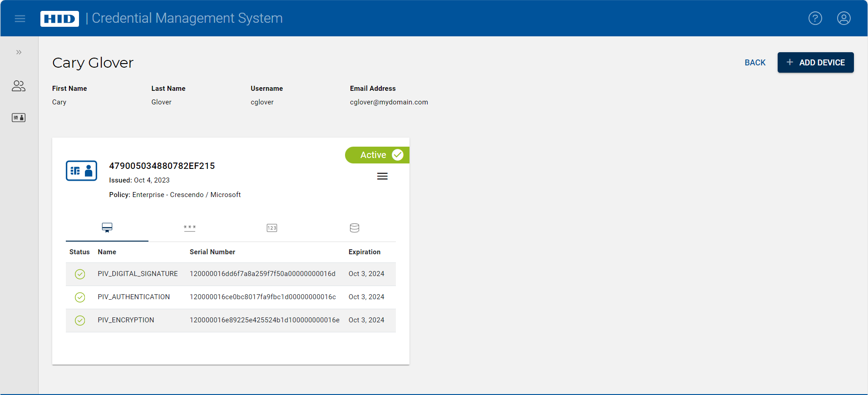Screen dimensions: 868x395
Task: Switch to the PIN asterisks tab
Action: (190, 227)
